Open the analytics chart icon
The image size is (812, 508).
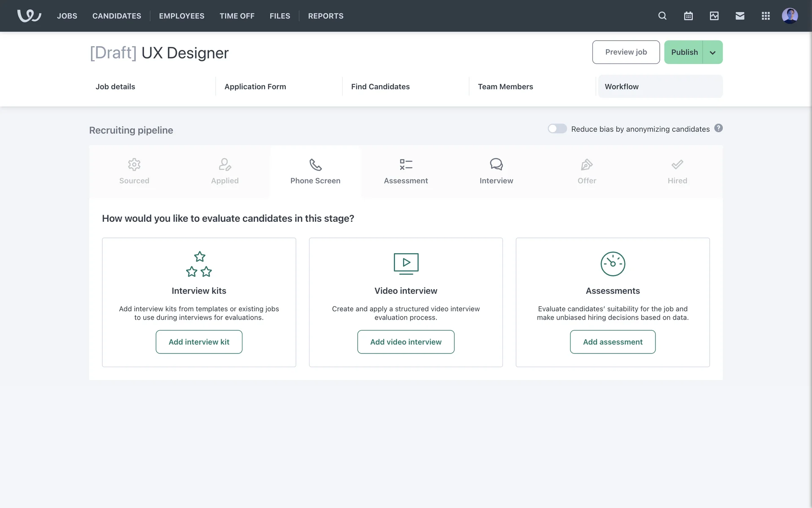714,16
